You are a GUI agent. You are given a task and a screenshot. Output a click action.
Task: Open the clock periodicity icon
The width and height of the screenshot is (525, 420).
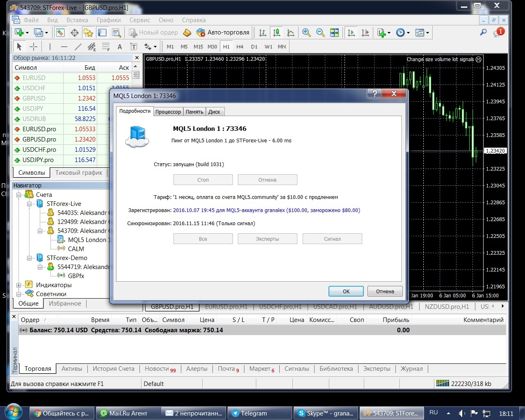400,32
